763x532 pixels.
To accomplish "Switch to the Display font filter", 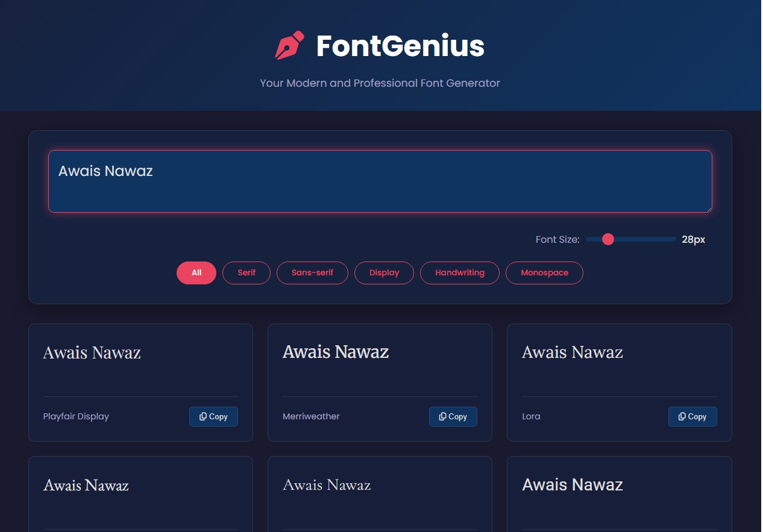I will 384,273.
